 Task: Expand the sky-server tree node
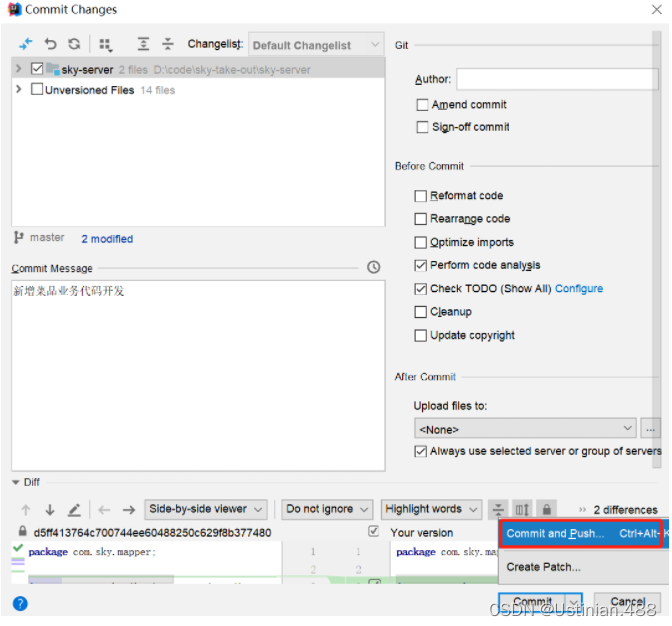pyautogui.click(x=18, y=69)
